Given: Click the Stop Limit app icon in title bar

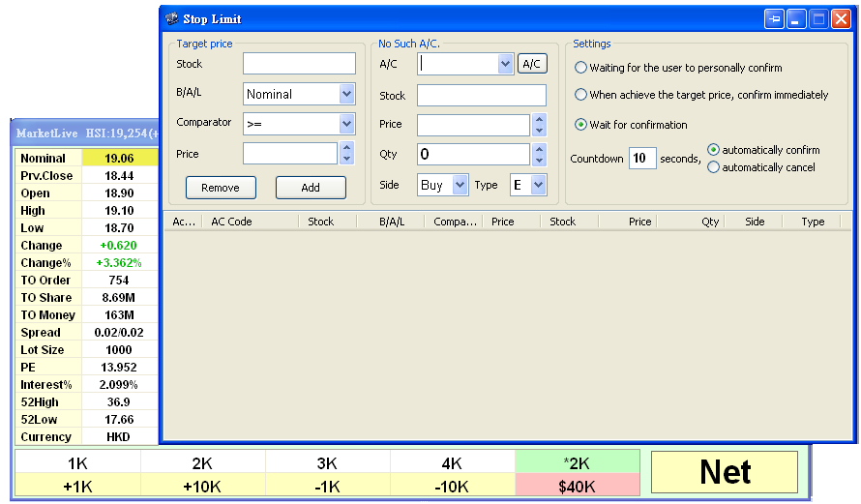Looking at the screenshot, I should (x=171, y=19).
